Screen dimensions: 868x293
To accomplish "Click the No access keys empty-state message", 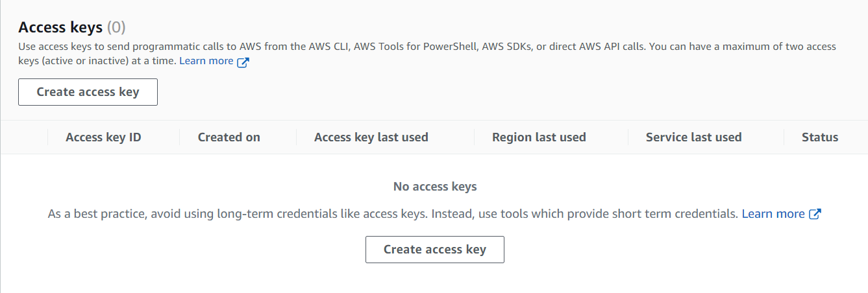I will coord(435,187).
